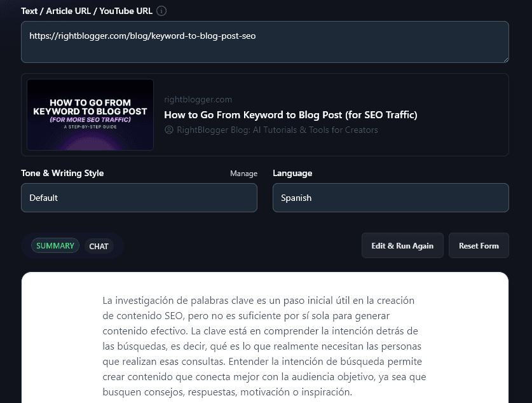The image size is (532, 403).
Task: Select the Spanish language value text
Action: 296,198
